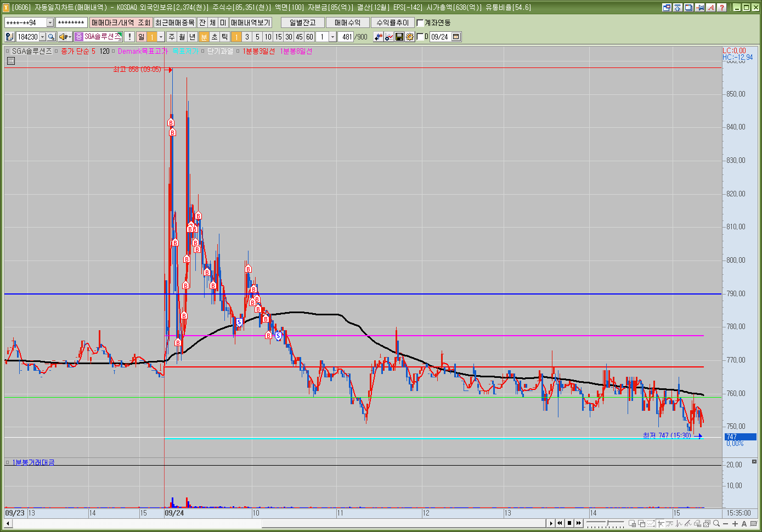This screenshot has height=532, width=762.
Task: Open chart settings gear icon
Action: (410, 37)
